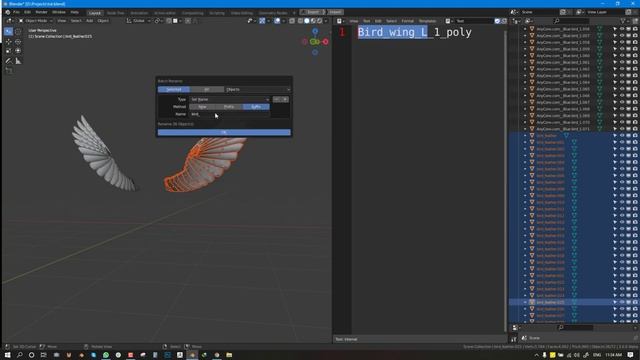640x360 pixels.
Task: Disable rendering for AnyConv.com__Bluebird_1.065 camera icon
Action: 635,89
